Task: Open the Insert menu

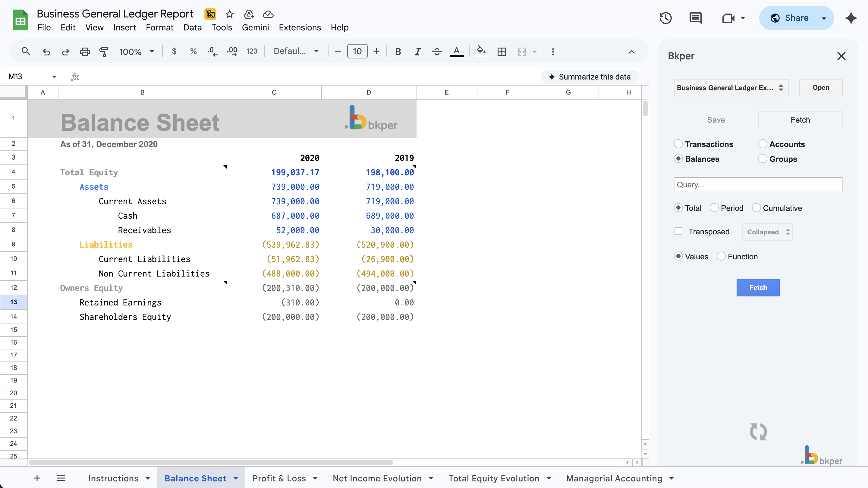Action: tap(124, 27)
